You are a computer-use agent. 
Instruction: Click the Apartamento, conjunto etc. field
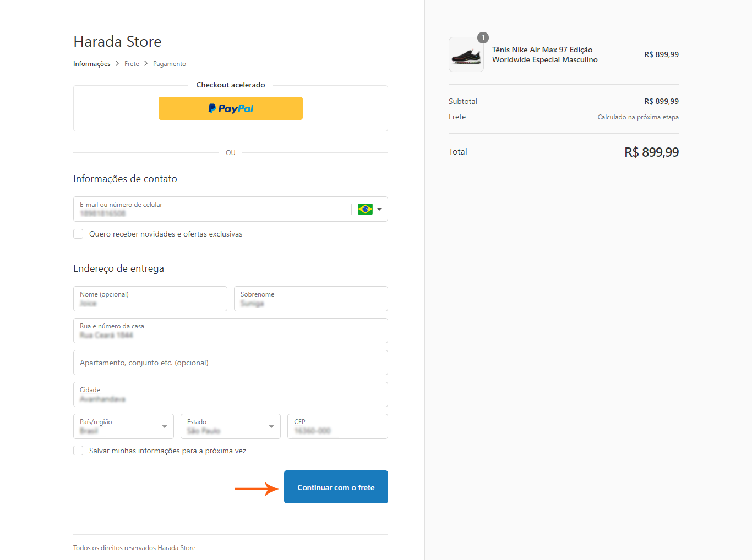coord(230,363)
